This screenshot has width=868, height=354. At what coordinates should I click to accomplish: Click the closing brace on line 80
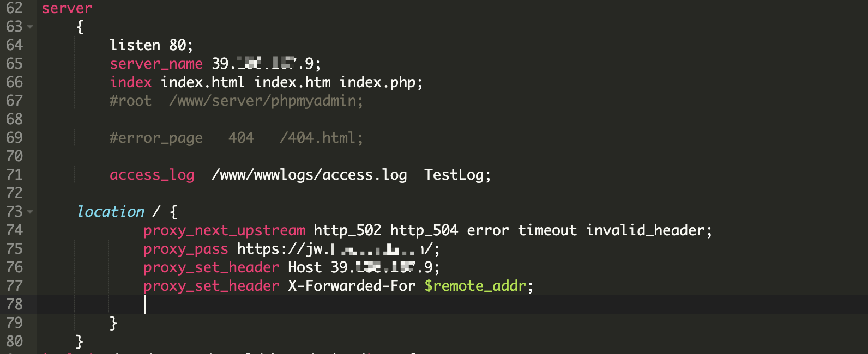click(80, 341)
